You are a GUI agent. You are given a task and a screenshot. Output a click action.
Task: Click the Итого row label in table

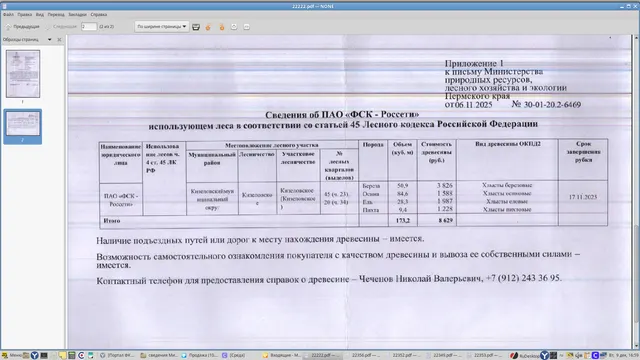(x=112, y=220)
